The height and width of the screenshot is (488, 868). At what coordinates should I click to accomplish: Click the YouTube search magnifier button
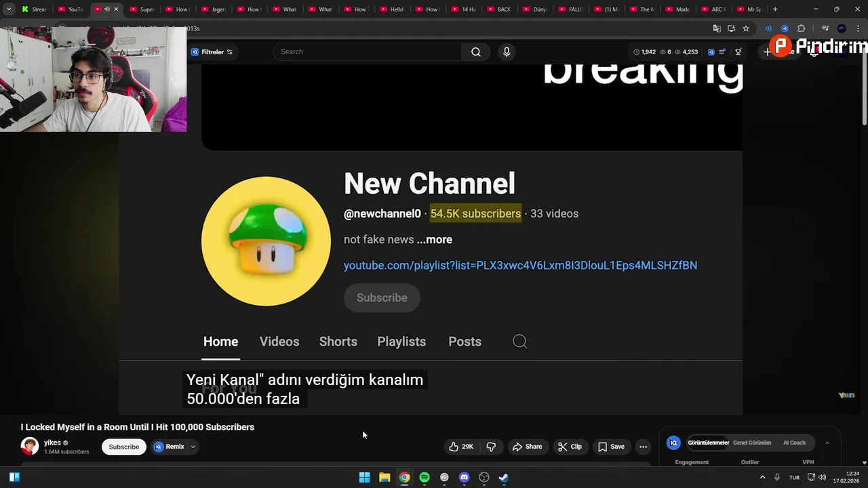click(x=476, y=52)
